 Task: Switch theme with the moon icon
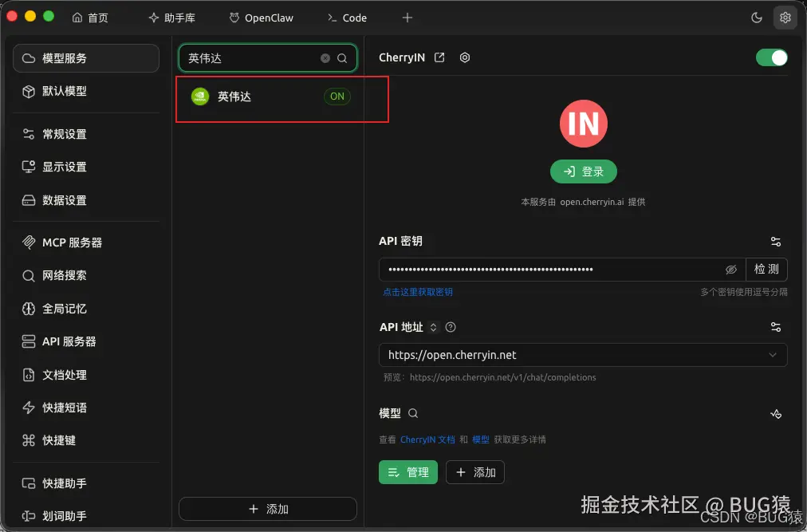[x=756, y=17]
